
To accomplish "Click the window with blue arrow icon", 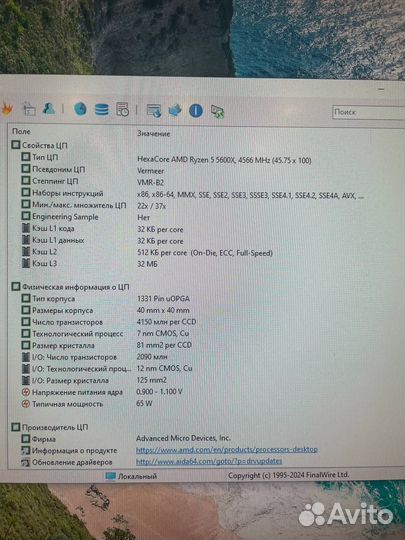I will (154, 111).
